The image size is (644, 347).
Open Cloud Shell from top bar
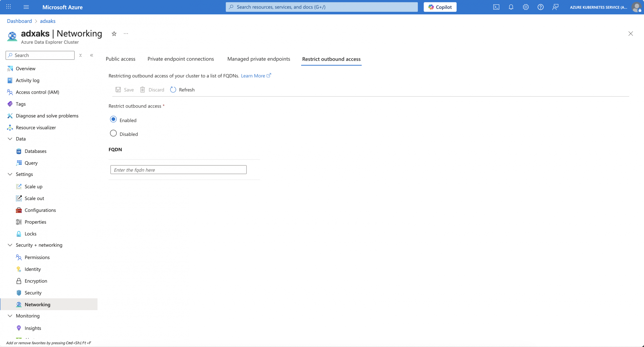click(x=496, y=7)
